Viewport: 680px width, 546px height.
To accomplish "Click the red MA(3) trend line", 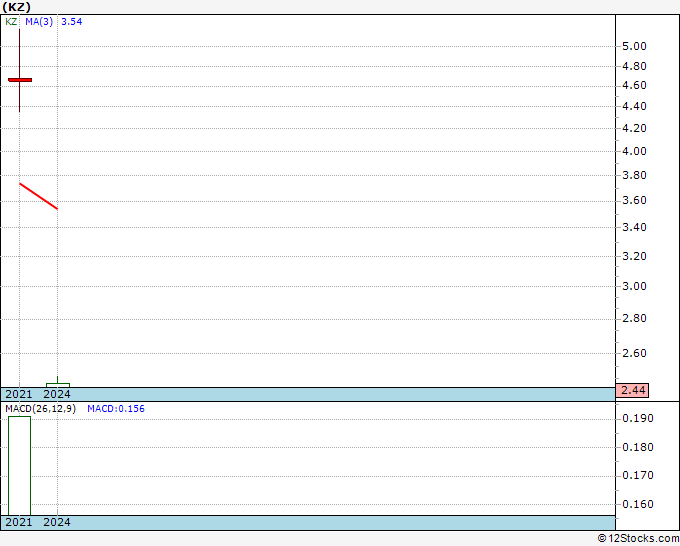I will [39, 196].
